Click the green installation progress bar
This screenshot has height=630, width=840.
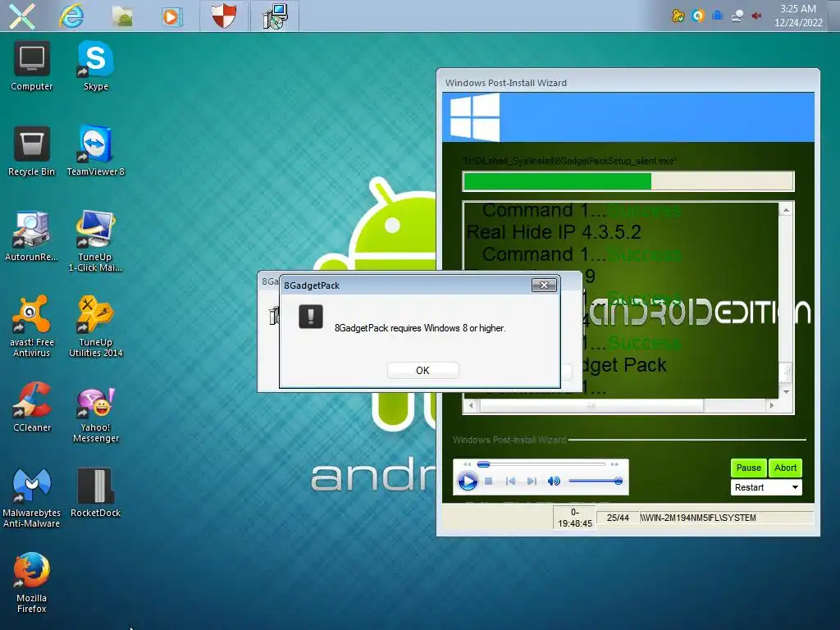pos(628,181)
